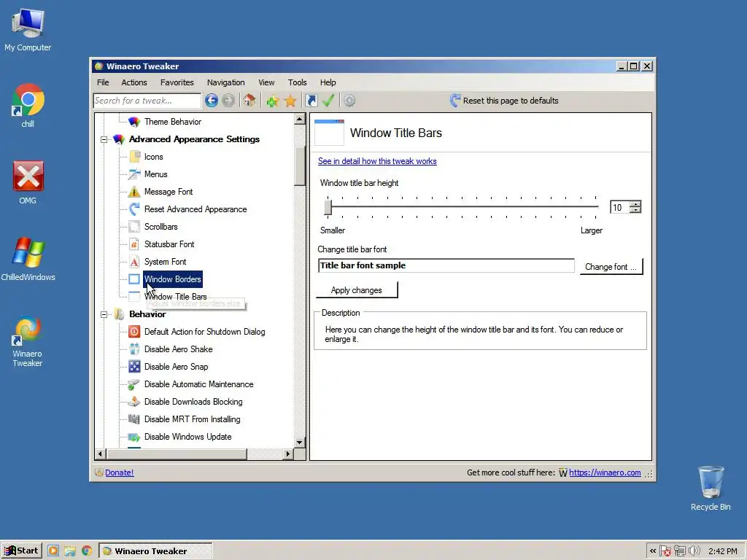This screenshot has width=747, height=560.
Task: Open the Actions menu
Action: 134,82
